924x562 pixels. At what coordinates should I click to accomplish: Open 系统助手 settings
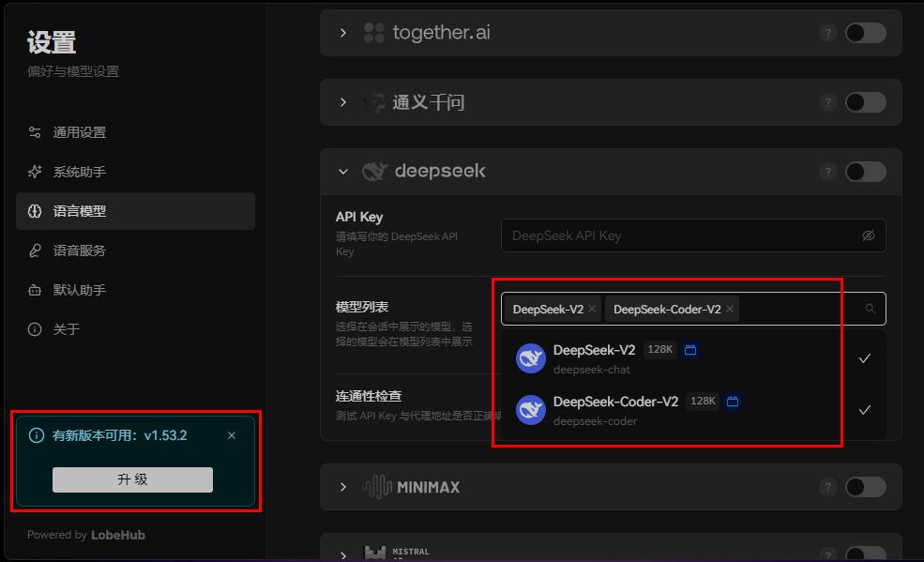point(135,172)
